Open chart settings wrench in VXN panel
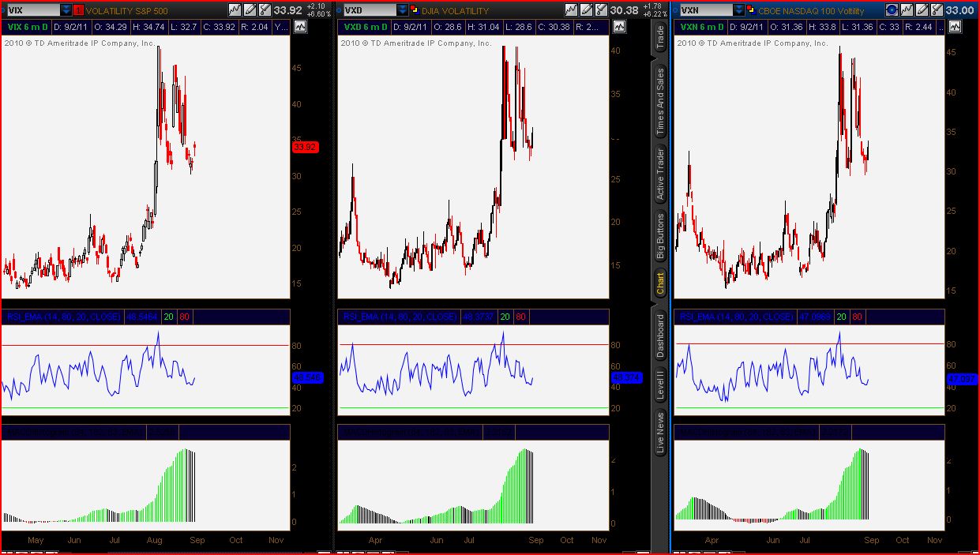 [x=937, y=10]
